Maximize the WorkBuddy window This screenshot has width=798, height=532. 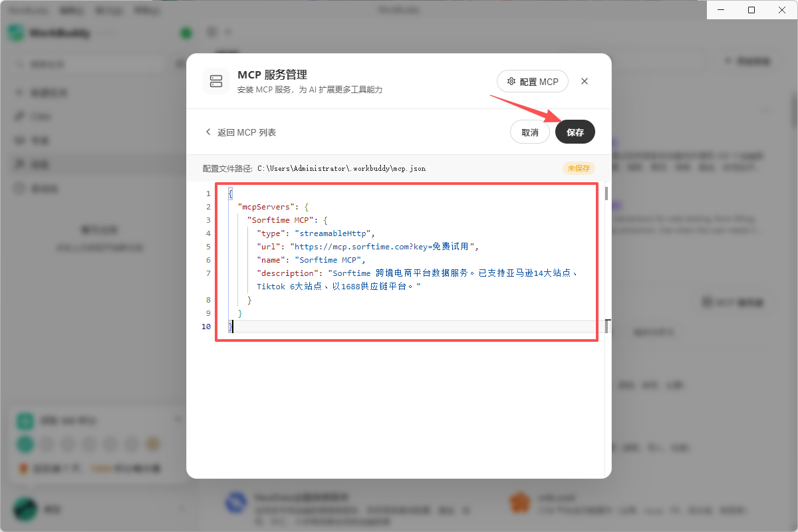(751, 10)
